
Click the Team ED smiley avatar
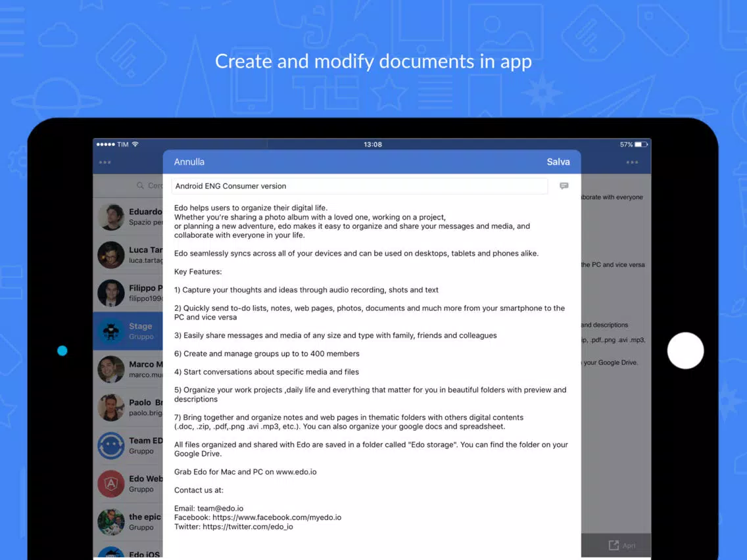[111, 445]
